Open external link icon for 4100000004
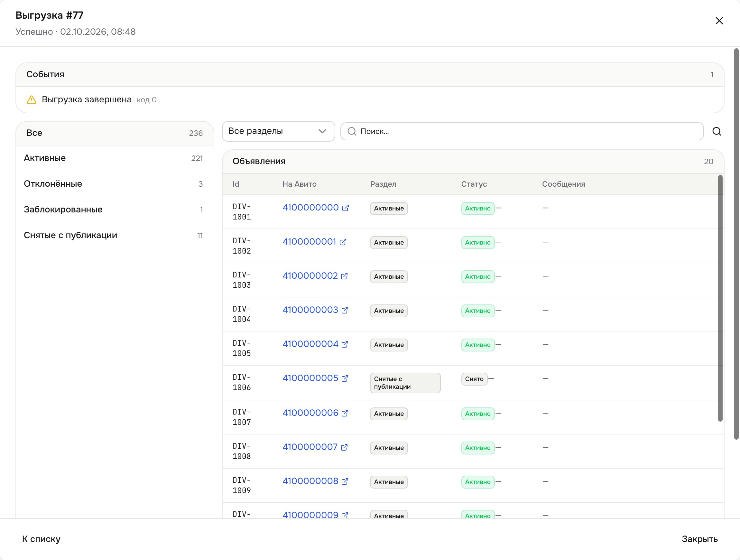This screenshot has height=560, width=740. pos(345,344)
